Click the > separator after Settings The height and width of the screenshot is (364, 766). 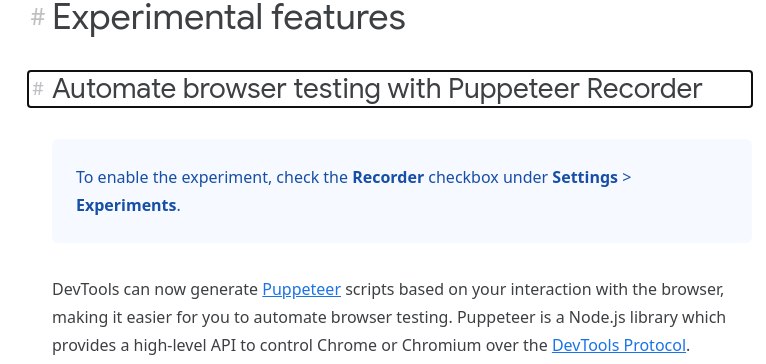tap(627, 177)
